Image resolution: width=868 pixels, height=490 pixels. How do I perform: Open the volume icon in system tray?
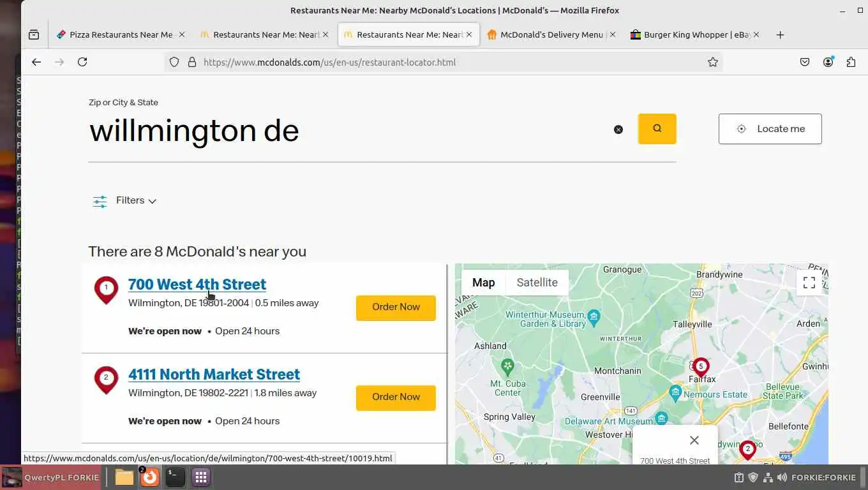[x=782, y=477]
